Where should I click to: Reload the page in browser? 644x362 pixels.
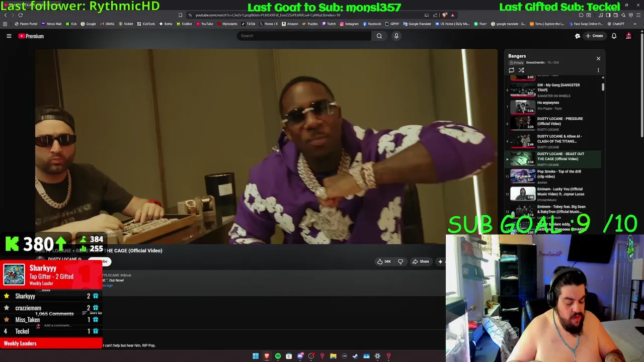21,15
